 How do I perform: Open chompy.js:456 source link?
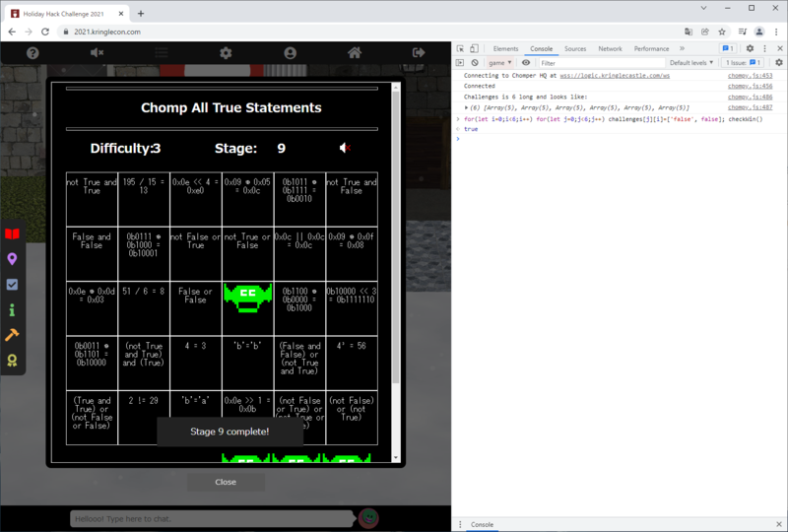pos(750,86)
